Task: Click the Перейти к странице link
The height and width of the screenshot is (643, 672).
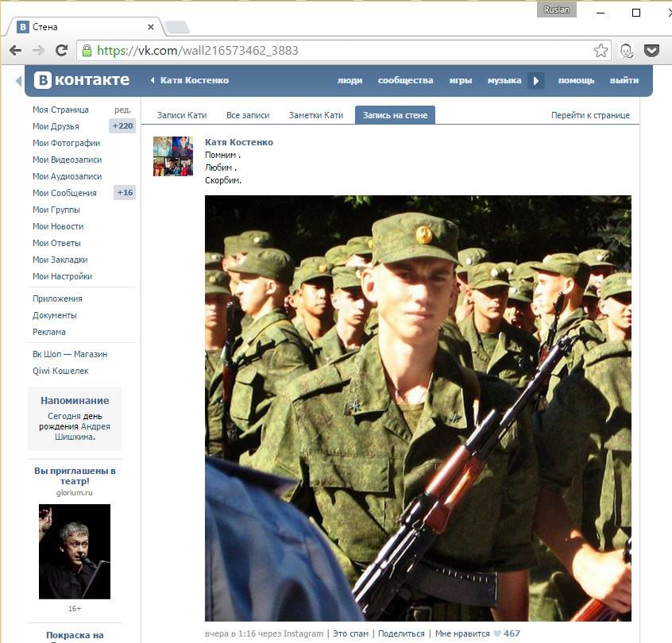Action: (x=590, y=115)
